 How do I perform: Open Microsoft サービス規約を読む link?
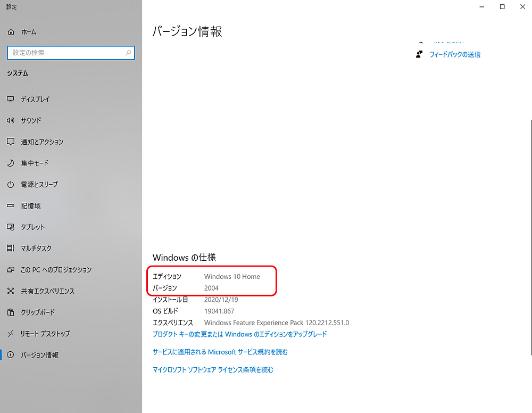click(x=220, y=352)
